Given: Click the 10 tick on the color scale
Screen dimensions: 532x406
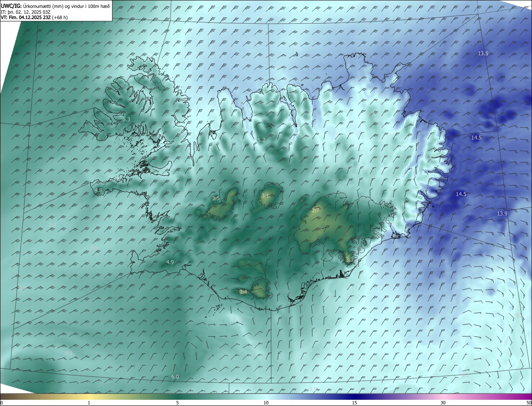Looking at the screenshot, I should coord(266,403).
